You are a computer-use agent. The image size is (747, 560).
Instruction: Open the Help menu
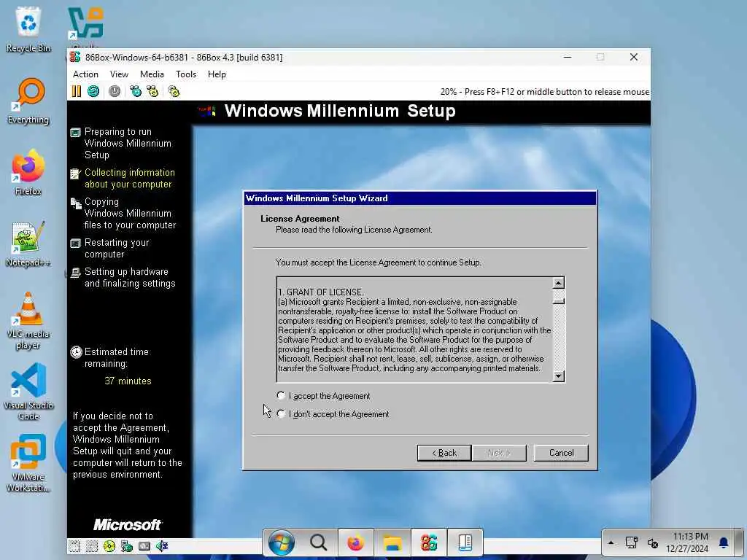point(217,74)
